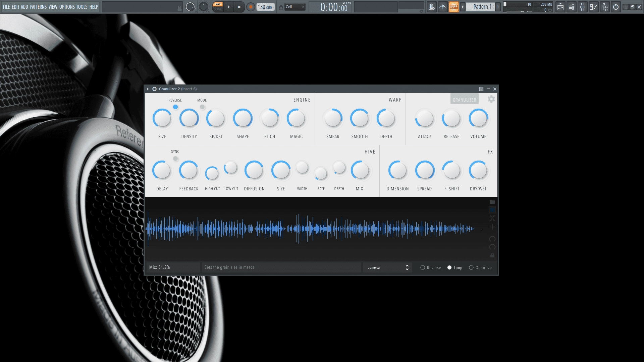Click the tempo 130.000 field
This screenshot has width=644, height=362.
tap(266, 7)
